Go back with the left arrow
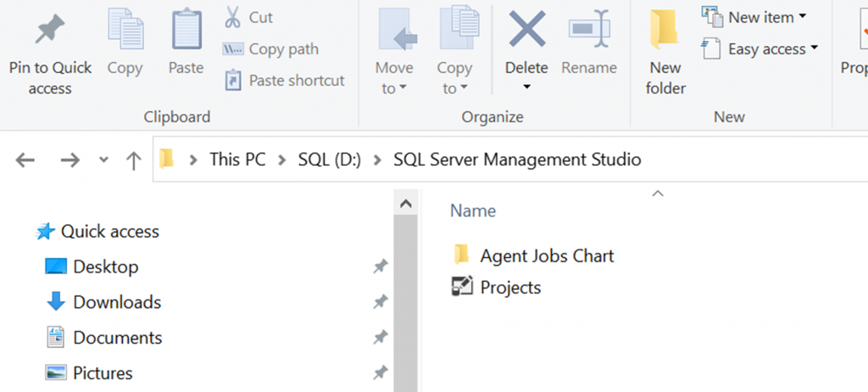Viewport: 868px width, 392px height. click(25, 160)
